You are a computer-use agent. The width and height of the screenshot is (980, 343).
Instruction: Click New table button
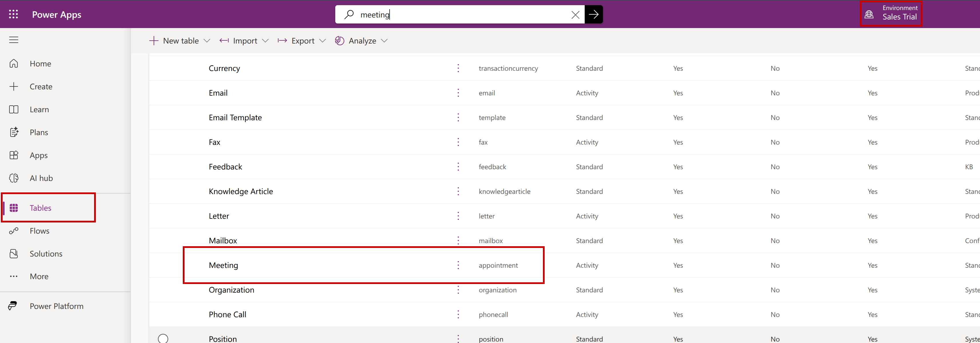point(174,41)
